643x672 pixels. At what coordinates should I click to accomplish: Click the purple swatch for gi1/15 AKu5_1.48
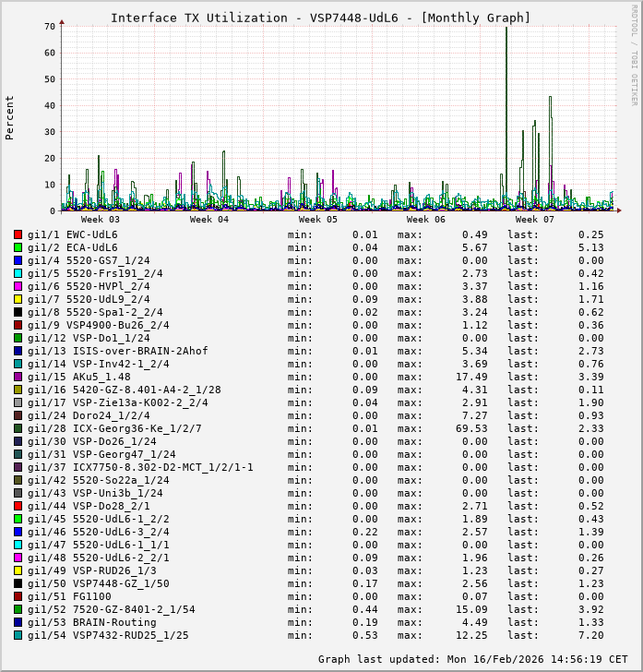tap(18, 377)
